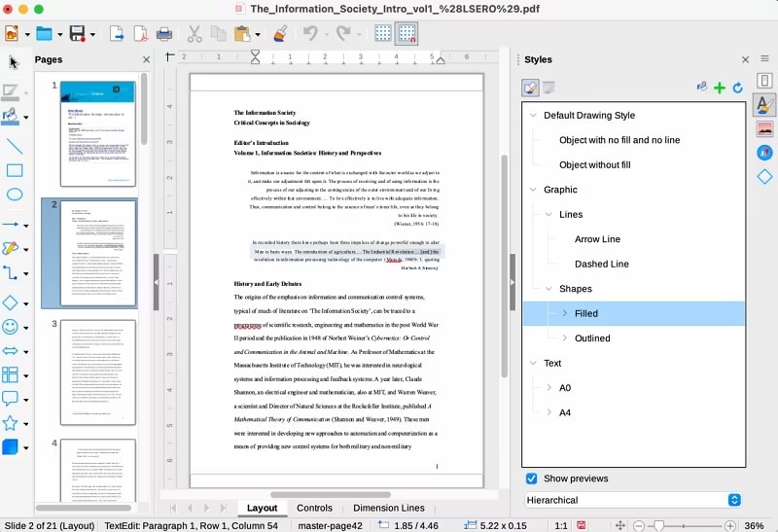778x532 pixels.
Task: Select the Symbol Shapes smiley tool
Action: pos(11,327)
